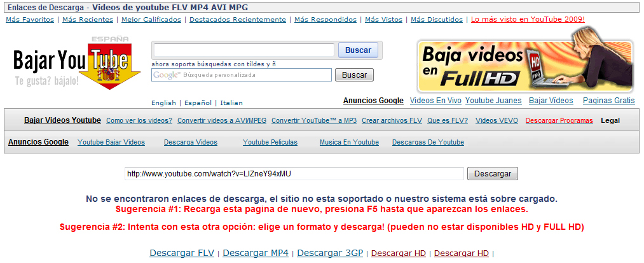The height and width of the screenshot is (263, 644).
Task: Open the Más Favoritos link
Action: (x=30, y=20)
